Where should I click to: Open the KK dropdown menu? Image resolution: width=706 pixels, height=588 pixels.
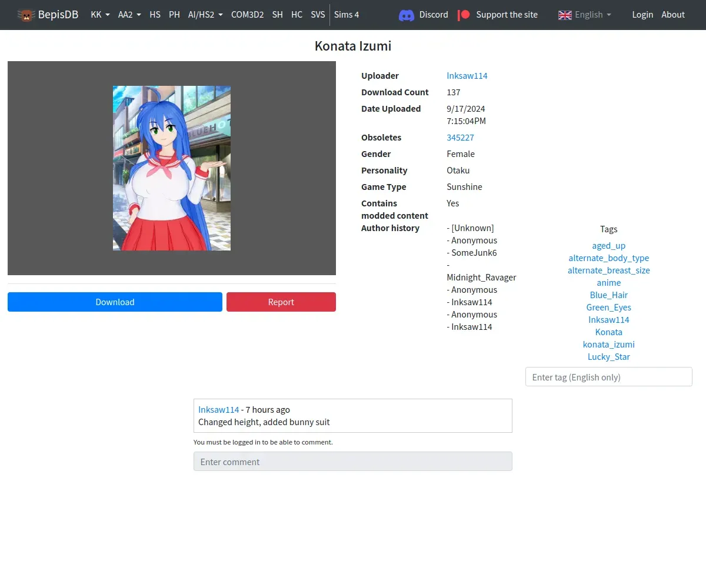[100, 15]
